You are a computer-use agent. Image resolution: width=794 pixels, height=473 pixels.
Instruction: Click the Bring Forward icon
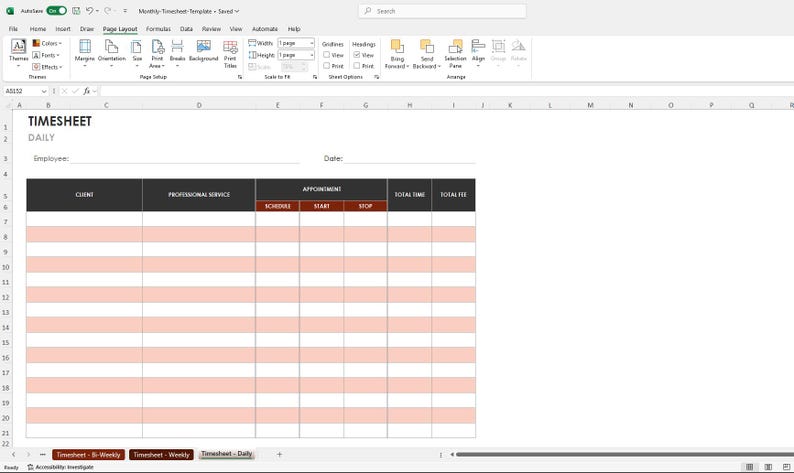click(397, 46)
